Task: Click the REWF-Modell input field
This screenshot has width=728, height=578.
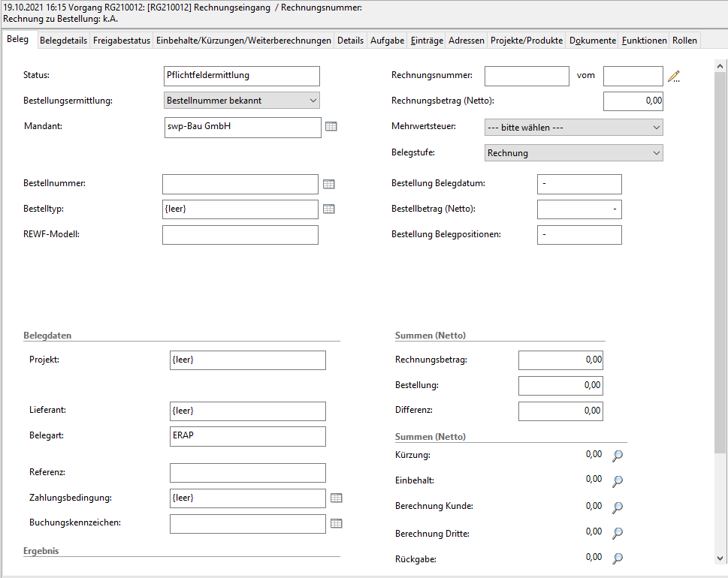Action: (240, 235)
